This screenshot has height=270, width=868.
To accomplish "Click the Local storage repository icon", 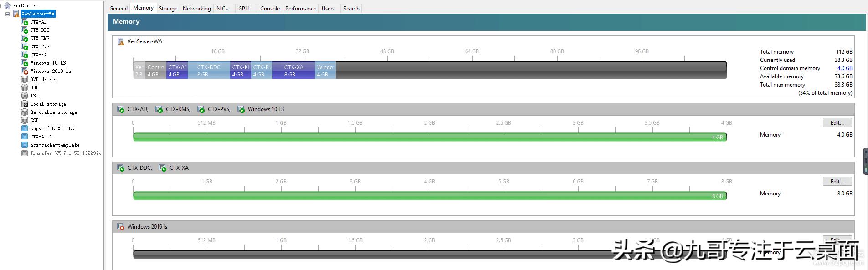I will 25,104.
